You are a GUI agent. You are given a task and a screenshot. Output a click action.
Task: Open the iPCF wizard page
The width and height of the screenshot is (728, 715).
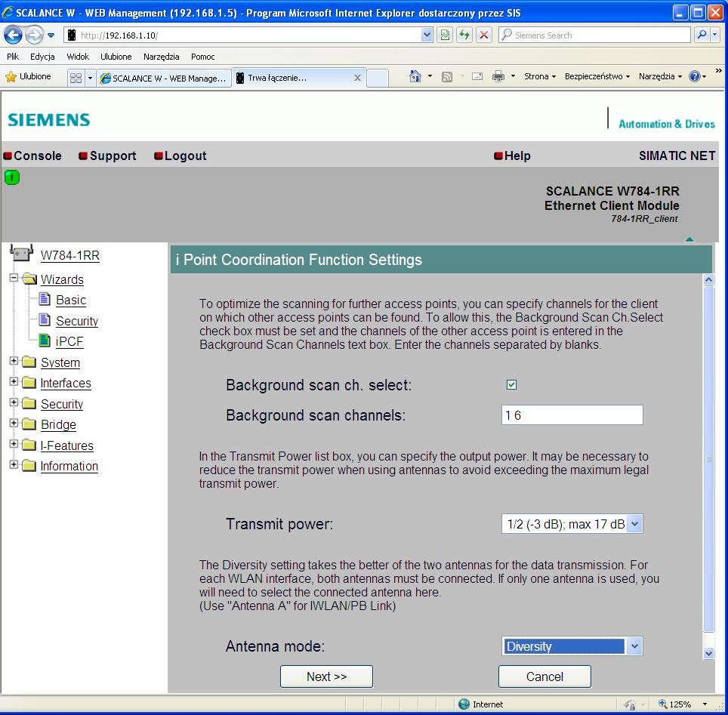point(69,342)
